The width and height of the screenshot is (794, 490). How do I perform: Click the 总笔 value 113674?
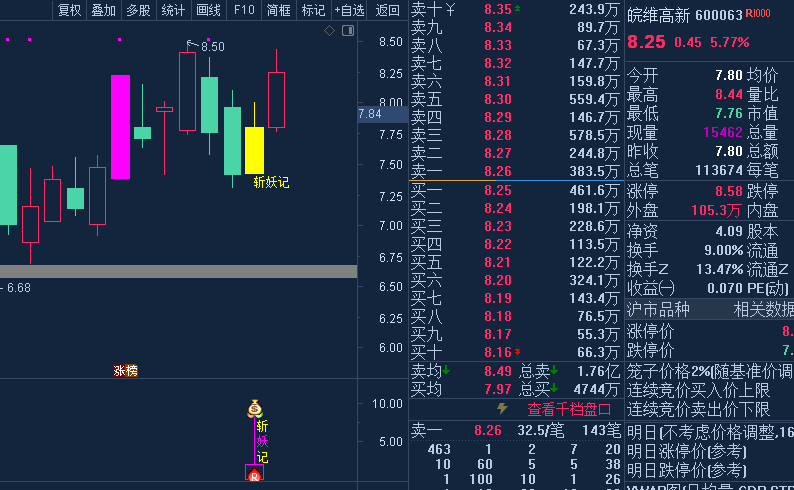[719, 170]
